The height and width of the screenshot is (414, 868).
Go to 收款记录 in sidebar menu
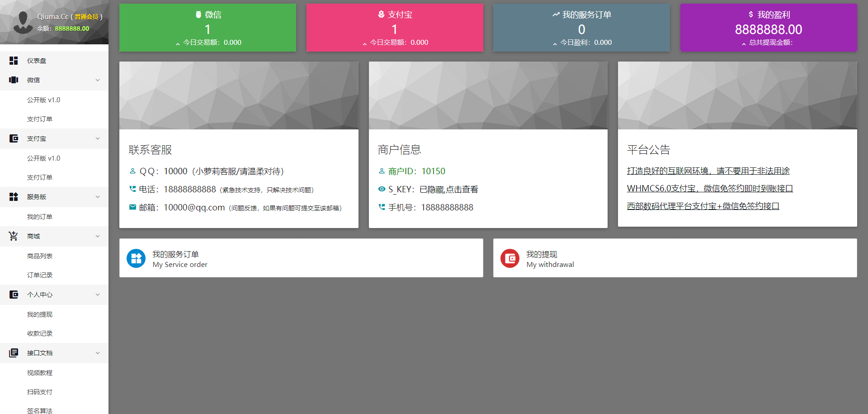click(x=40, y=333)
